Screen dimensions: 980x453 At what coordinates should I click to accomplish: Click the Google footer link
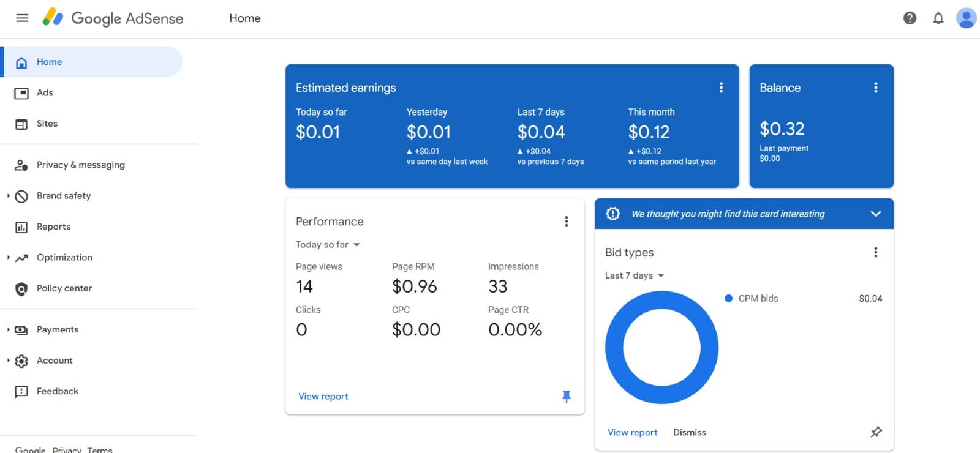30,449
